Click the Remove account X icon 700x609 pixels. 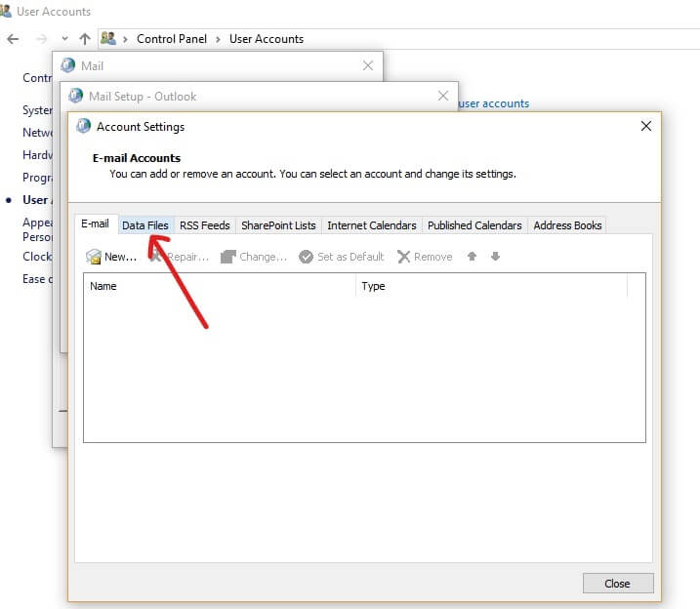click(404, 257)
